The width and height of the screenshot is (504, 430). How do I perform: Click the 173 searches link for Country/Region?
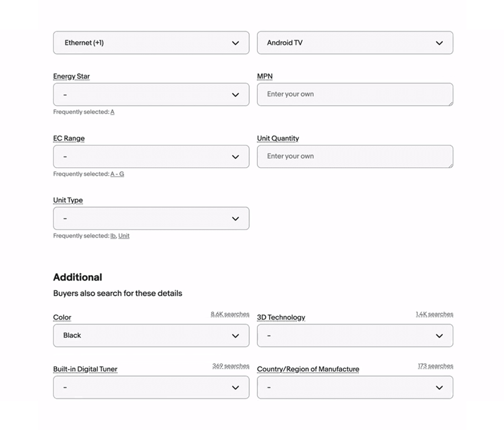tap(435, 366)
